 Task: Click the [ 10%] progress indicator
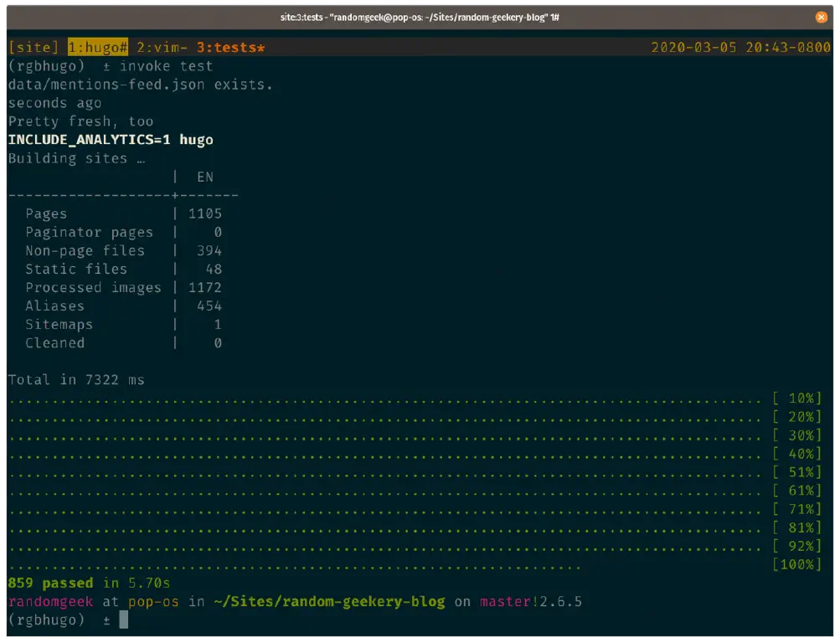tap(797, 399)
